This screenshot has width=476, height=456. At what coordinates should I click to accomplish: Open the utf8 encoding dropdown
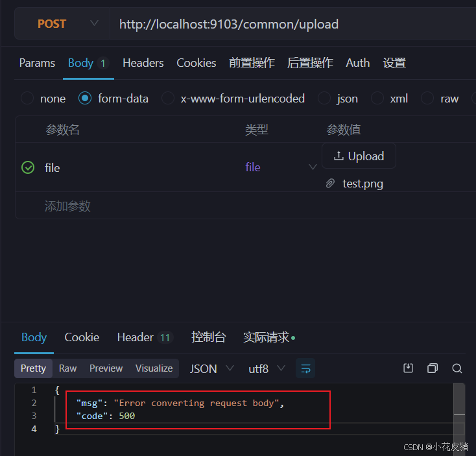point(267,369)
